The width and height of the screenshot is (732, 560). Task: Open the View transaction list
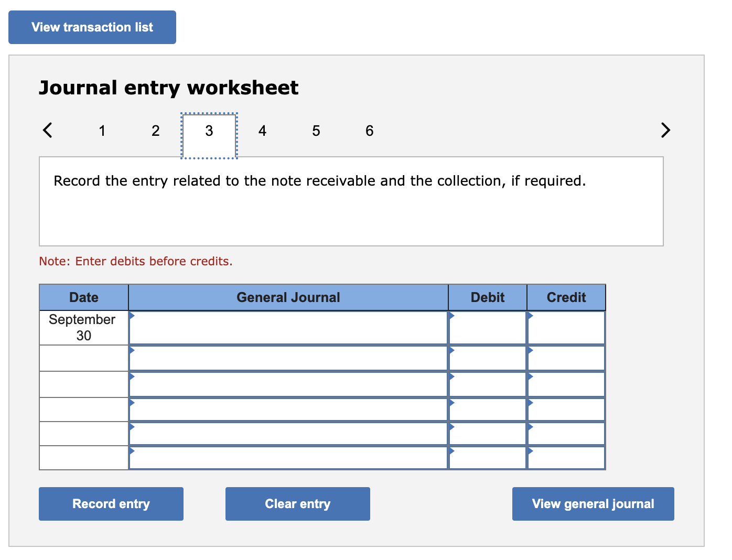click(x=92, y=27)
